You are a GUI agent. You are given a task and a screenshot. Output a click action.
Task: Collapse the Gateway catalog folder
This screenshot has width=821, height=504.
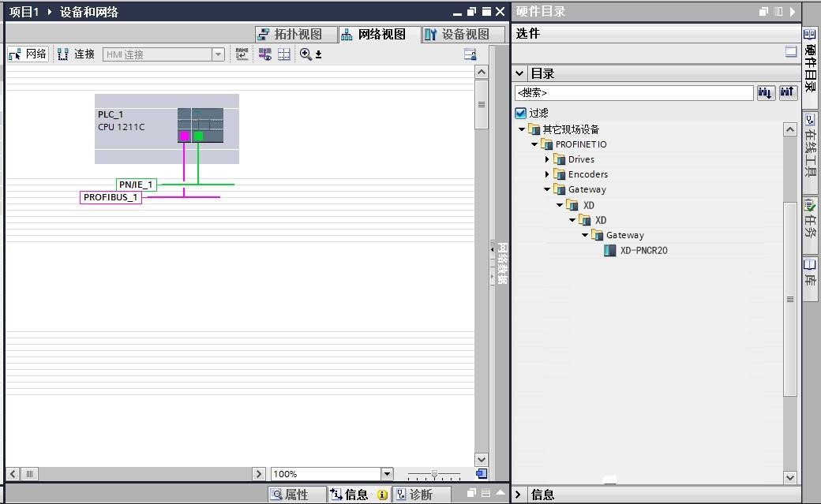(547, 189)
